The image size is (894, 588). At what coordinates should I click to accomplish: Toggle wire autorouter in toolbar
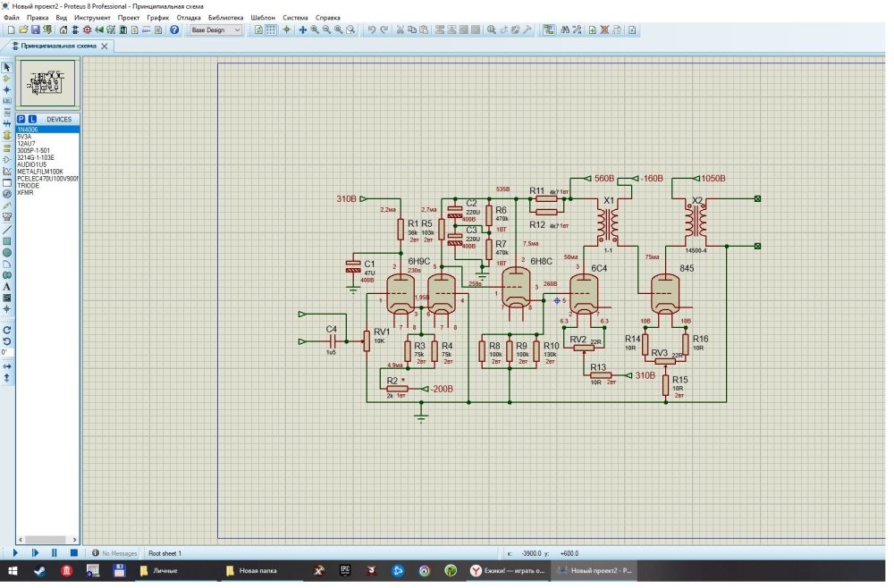(x=548, y=29)
